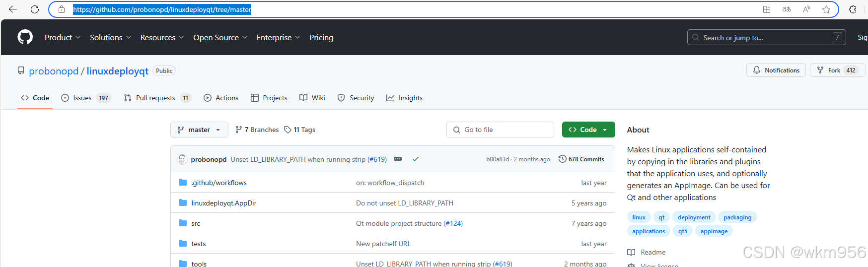The height and width of the screenshot is (267, 868).
Task: Click the branch icon beside 7 Branches
Action: tap(239, 130)
